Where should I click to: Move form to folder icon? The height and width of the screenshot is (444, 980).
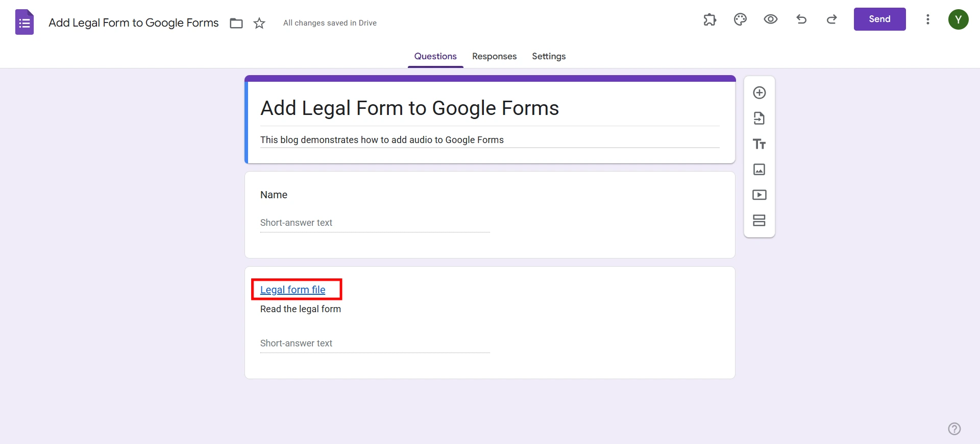[x=236, y=23]
